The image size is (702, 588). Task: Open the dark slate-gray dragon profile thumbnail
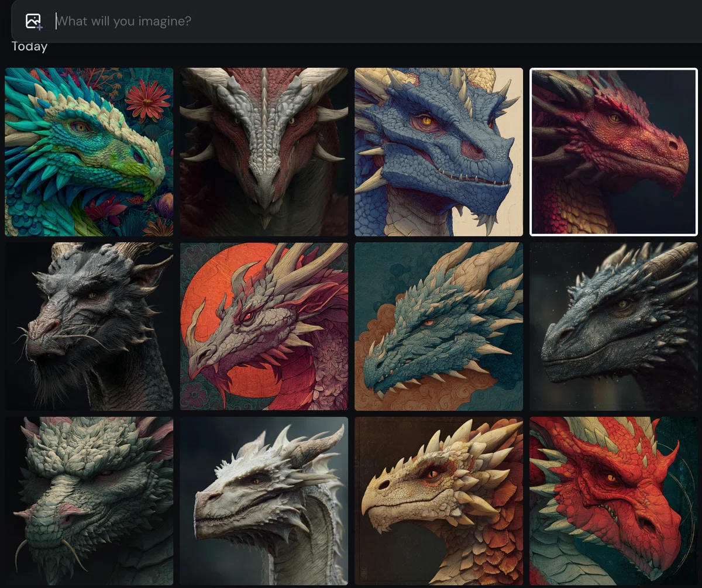click(x=614, y=326)
